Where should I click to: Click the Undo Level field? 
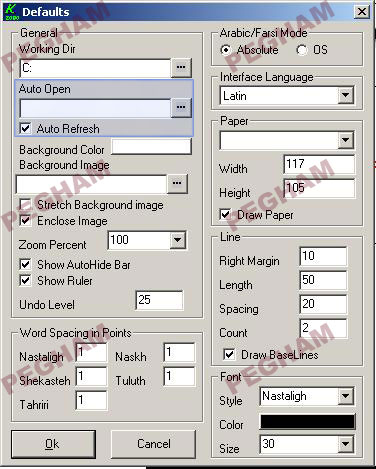pyautogui.click(x=159, y=300)
